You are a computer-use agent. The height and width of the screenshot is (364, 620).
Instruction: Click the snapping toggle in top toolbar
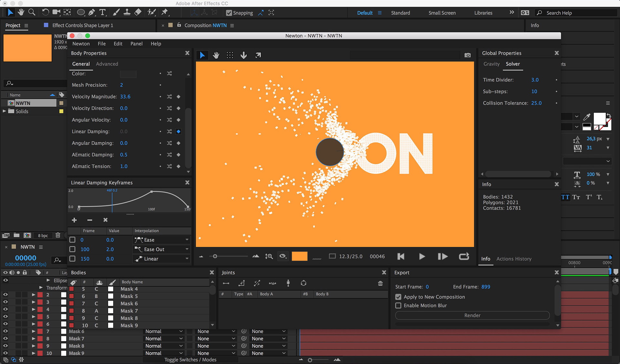(228, 13)
